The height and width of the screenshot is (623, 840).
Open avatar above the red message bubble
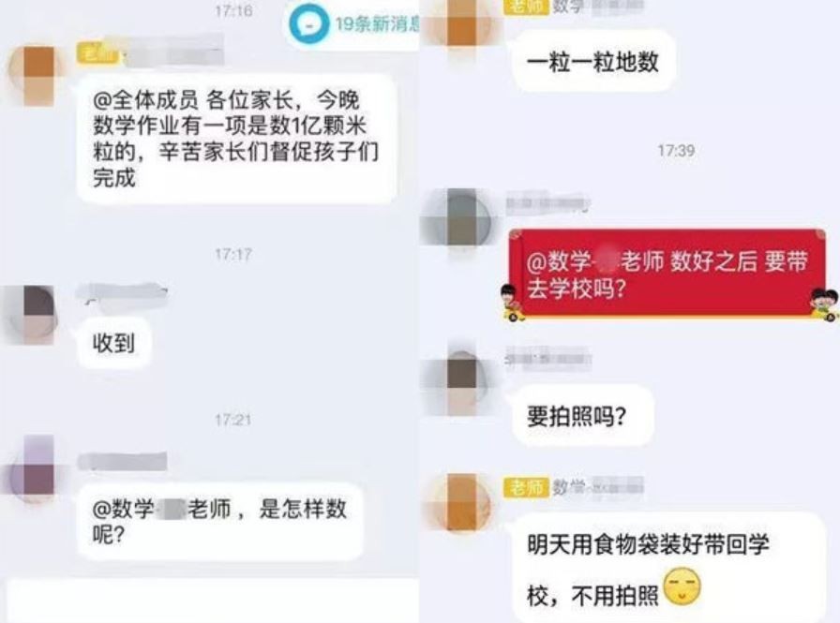tap(462, 216)
